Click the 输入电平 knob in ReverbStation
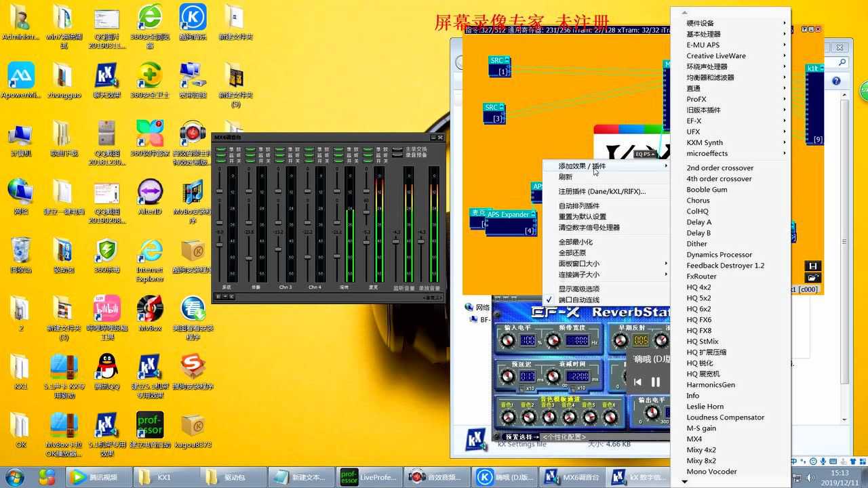Screen dimensions: 868x488 (x=508, y=341)
